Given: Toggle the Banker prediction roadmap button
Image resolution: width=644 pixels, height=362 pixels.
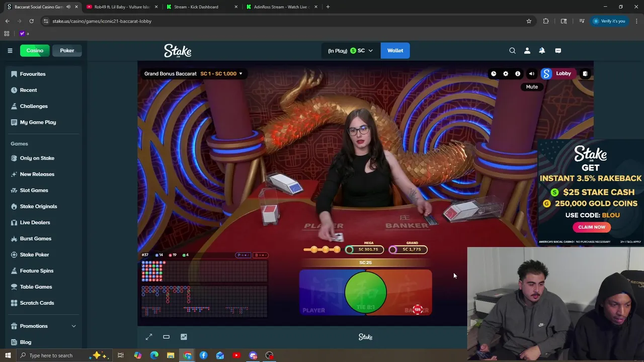Looking at the screenshot, I should 260,255.
